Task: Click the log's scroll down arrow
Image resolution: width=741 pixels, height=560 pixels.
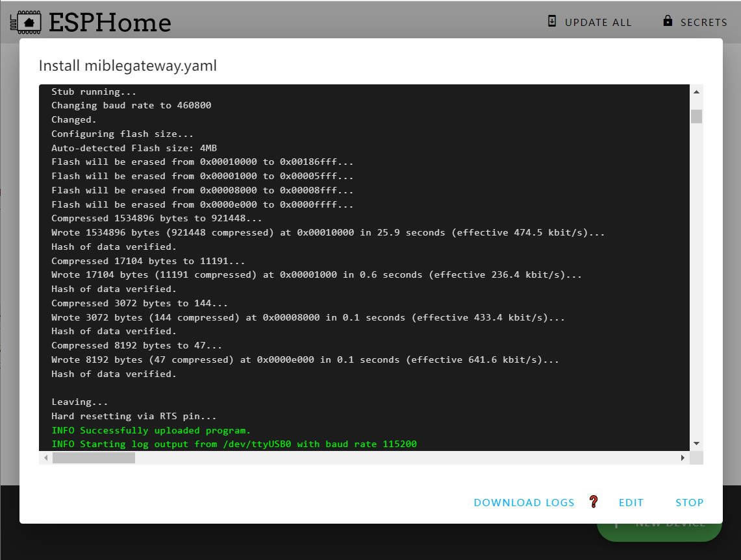Action: click(x=696, y=443)
